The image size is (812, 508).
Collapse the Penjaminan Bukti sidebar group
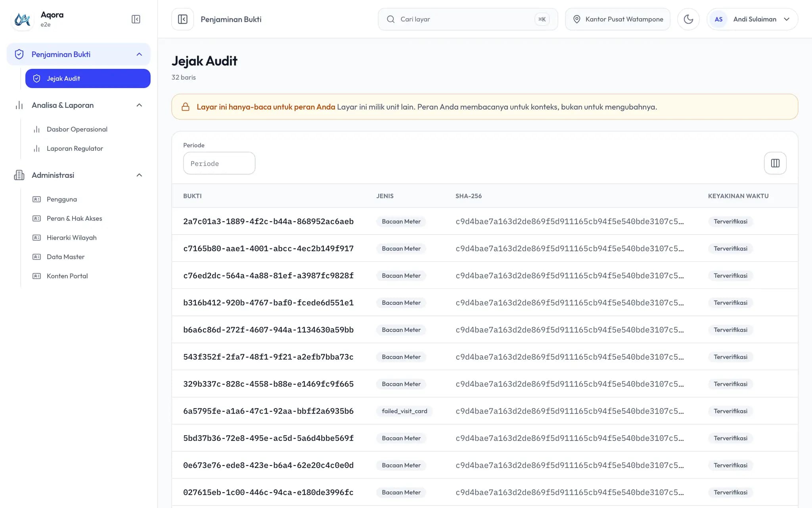(x=79, y=54)
